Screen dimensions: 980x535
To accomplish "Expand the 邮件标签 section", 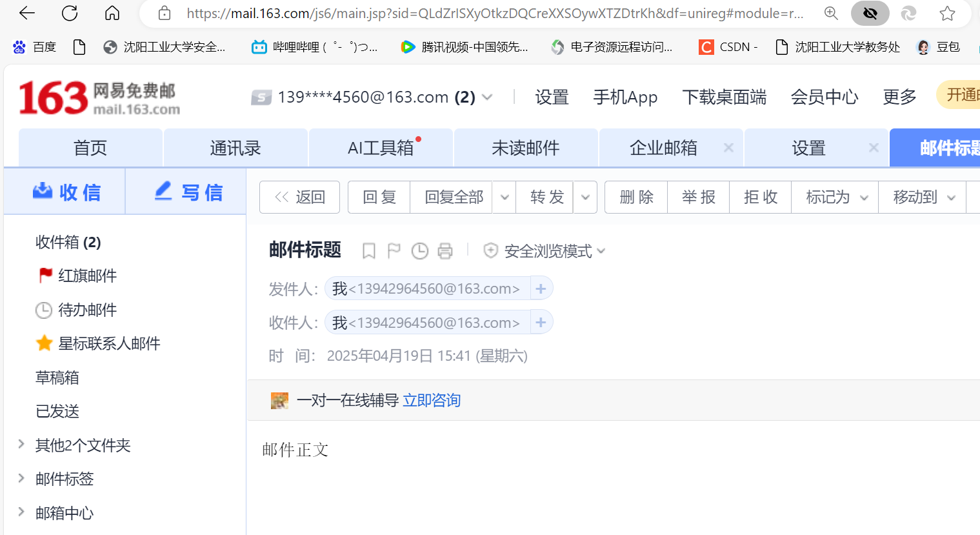I will click(x=63, y=479).
